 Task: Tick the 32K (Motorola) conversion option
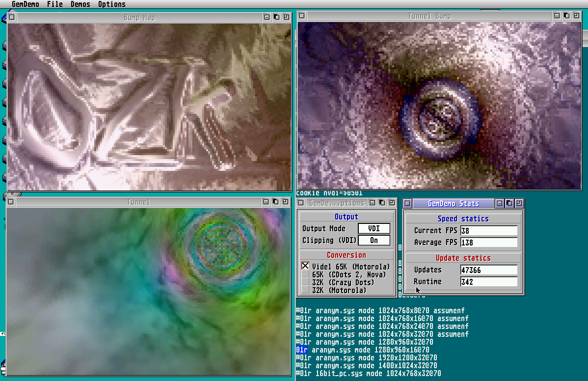click(305, 290)
